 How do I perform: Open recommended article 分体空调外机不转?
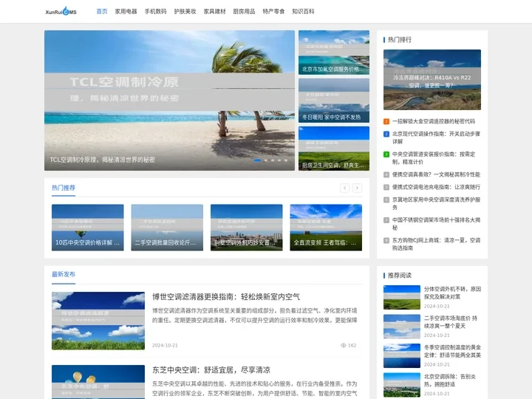(452, 293)
